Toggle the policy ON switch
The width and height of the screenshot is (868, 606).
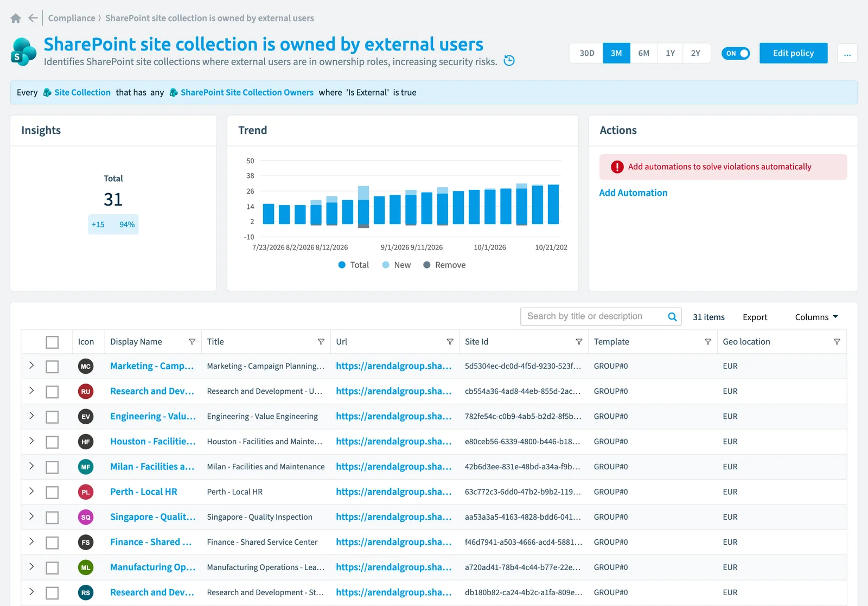[x=736, y=53]
